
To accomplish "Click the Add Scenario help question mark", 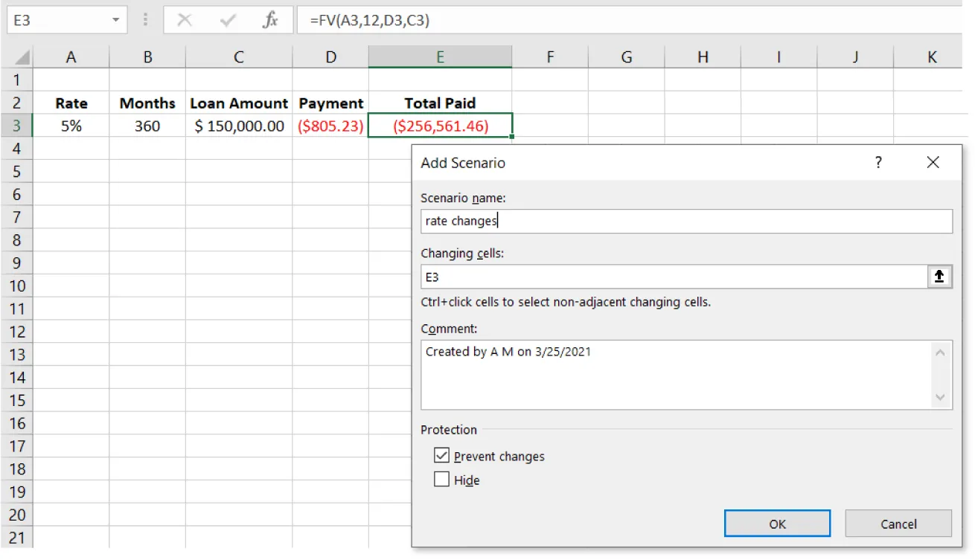I will coord(878,163).
